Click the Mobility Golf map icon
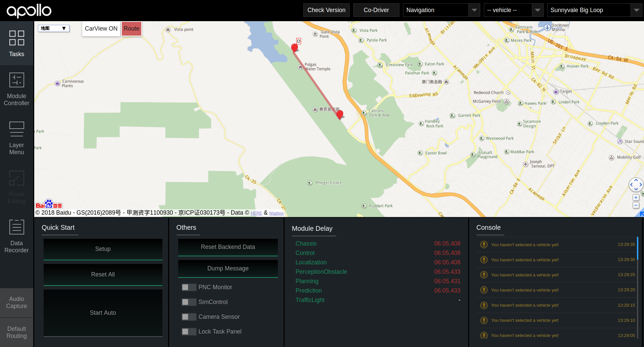 point(611,158)
